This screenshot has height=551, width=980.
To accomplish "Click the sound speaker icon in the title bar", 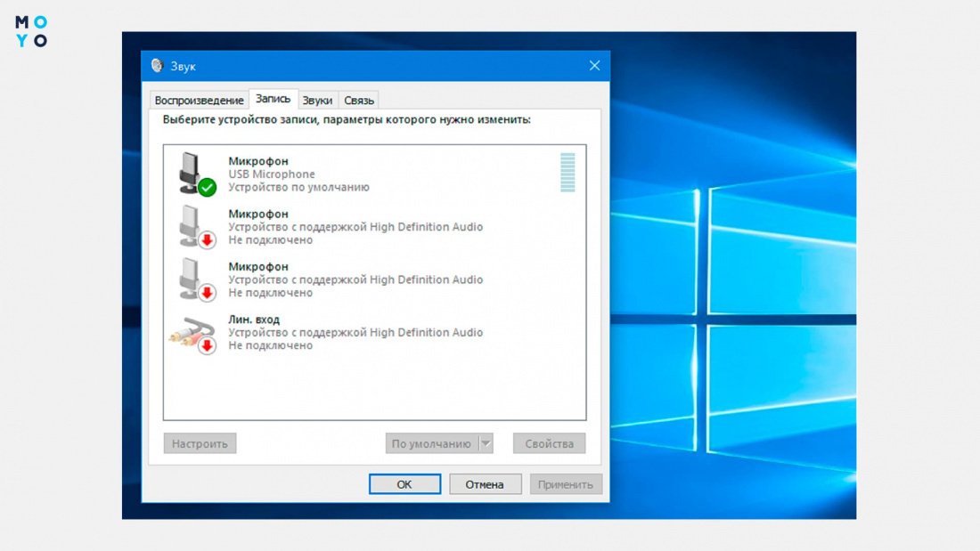I will point(157,66).
